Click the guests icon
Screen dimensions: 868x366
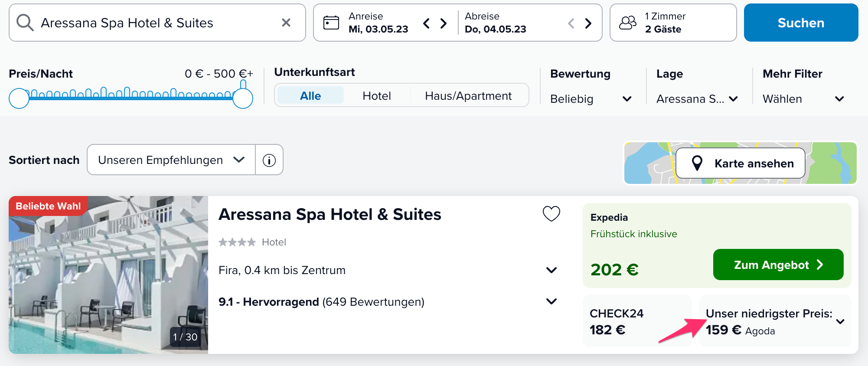(x=627, y=23)
